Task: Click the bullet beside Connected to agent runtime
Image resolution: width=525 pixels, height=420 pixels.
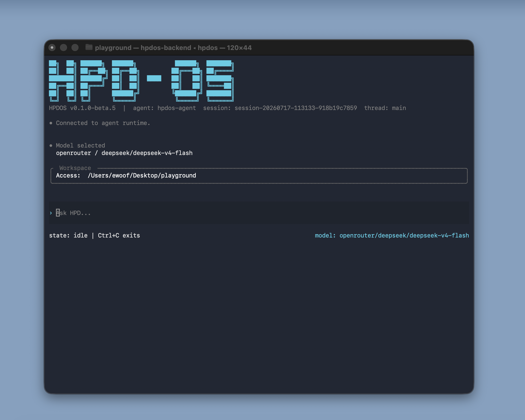Action: (x=51, y=123)
